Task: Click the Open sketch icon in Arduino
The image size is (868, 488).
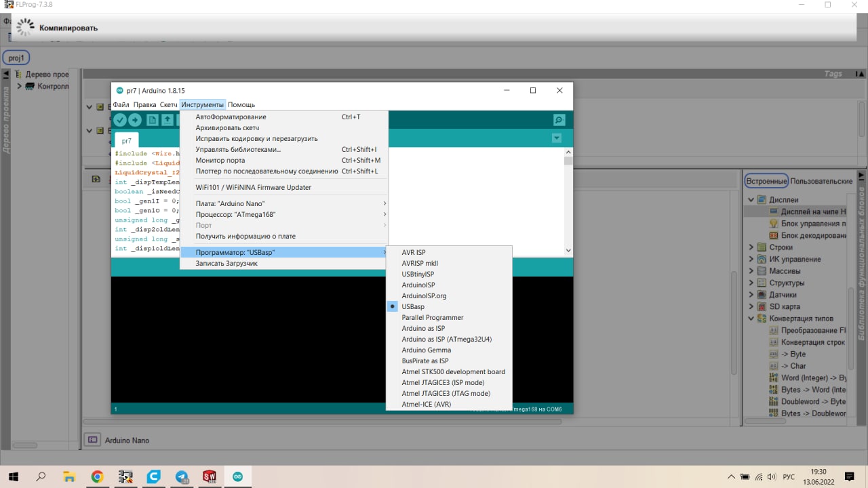Action: (x=167, y=120)
